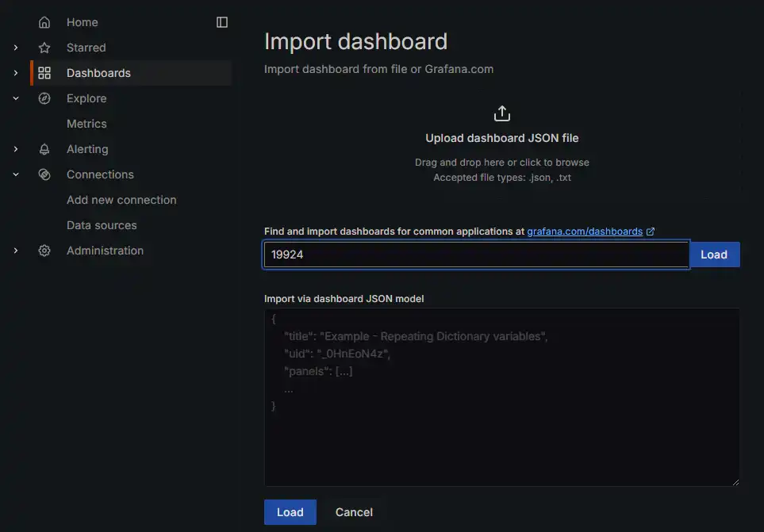Click inside the dashboard JSON model textarea

(501, 396)
